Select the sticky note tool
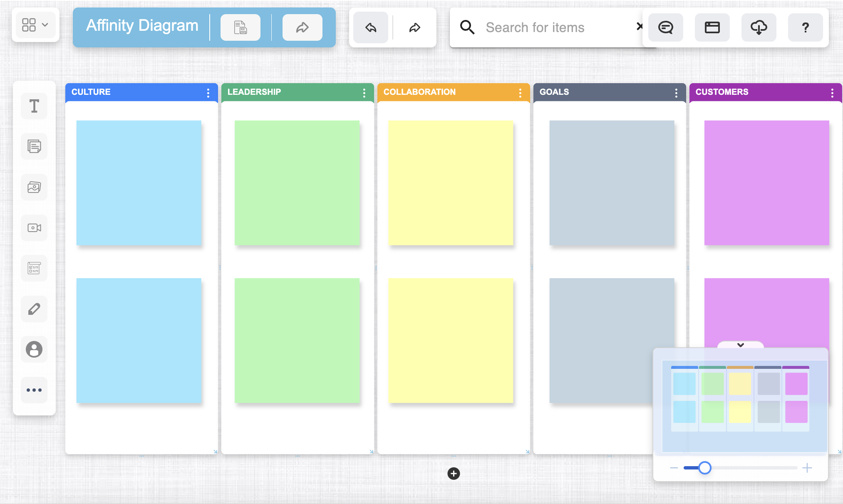This screenshot has width=843, height=504. 34,146
